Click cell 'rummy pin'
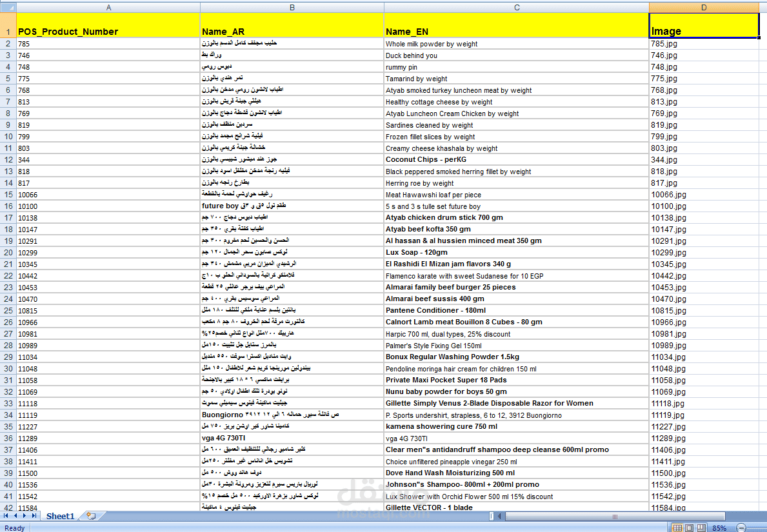Screen dimensions: 767x532 (x=517, y=67)
